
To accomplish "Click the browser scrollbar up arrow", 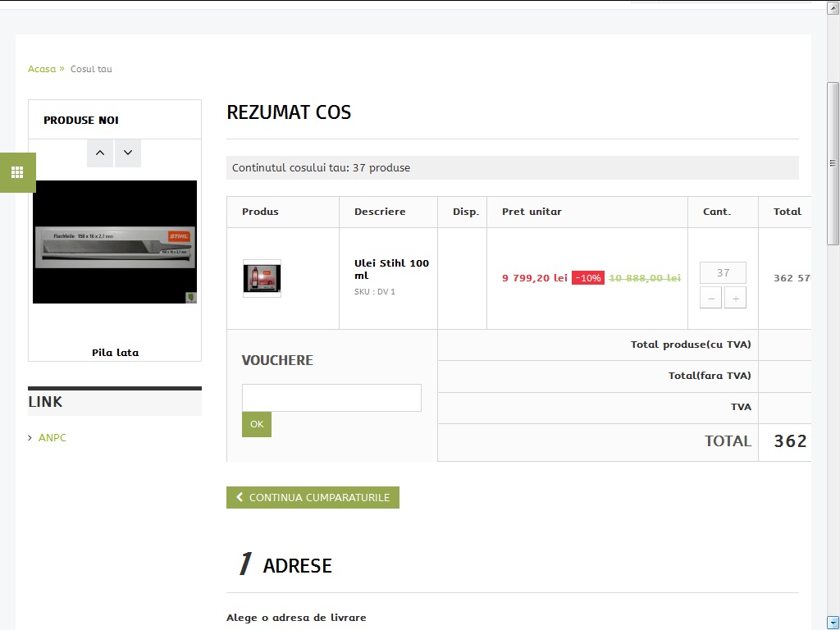I will (833, 7).
